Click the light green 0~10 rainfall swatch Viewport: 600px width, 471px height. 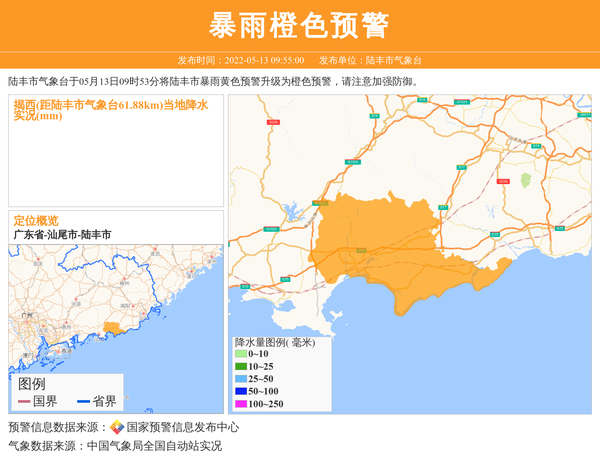(240, 354)
